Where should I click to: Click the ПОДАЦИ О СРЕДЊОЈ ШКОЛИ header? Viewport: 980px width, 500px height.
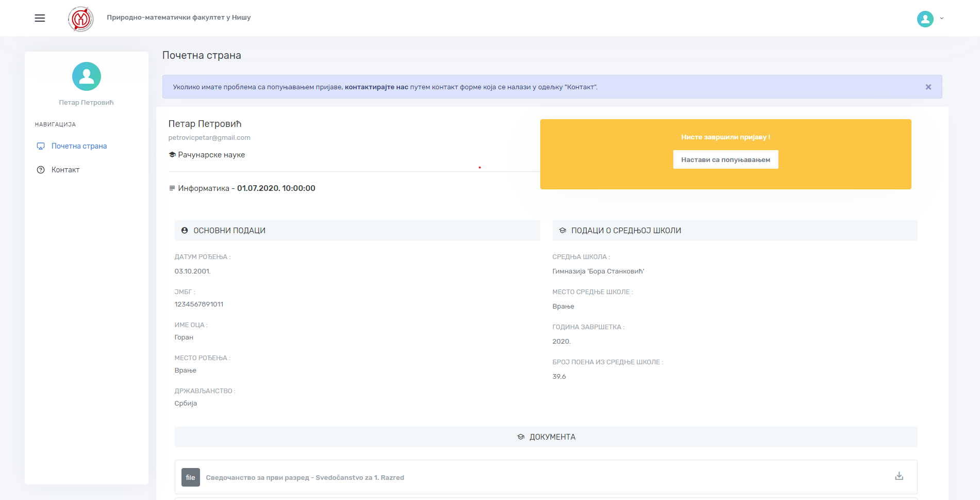[626, 231]
